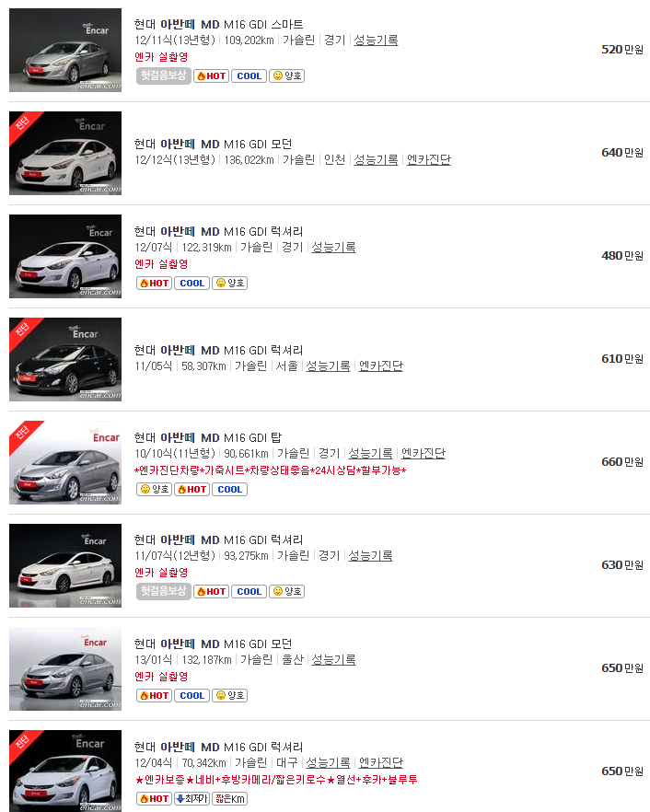Click the COOL badge on the first listing

click(x=248, y=75)
